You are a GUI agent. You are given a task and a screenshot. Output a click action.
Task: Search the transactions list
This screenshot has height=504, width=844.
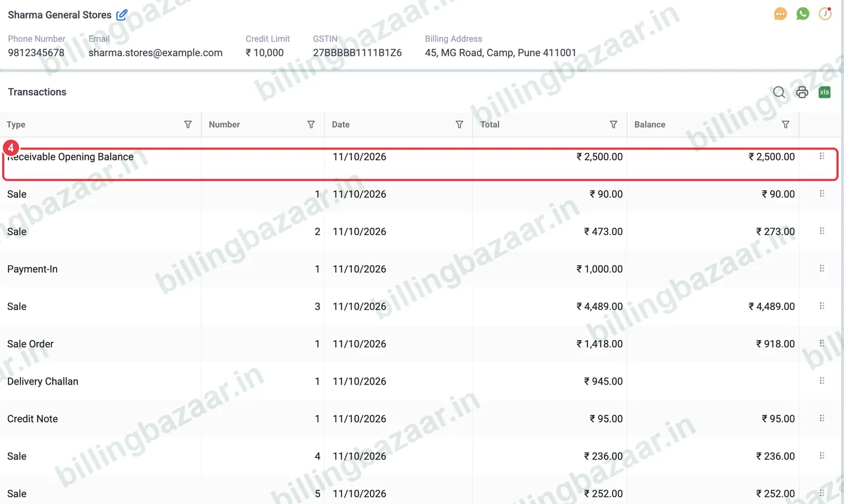tap(779, 92)
